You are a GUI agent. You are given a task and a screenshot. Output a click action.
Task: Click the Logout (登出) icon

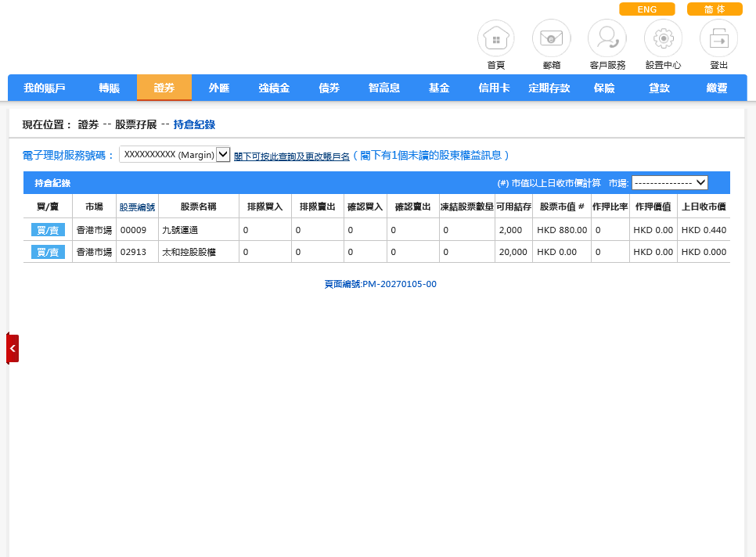718,38
